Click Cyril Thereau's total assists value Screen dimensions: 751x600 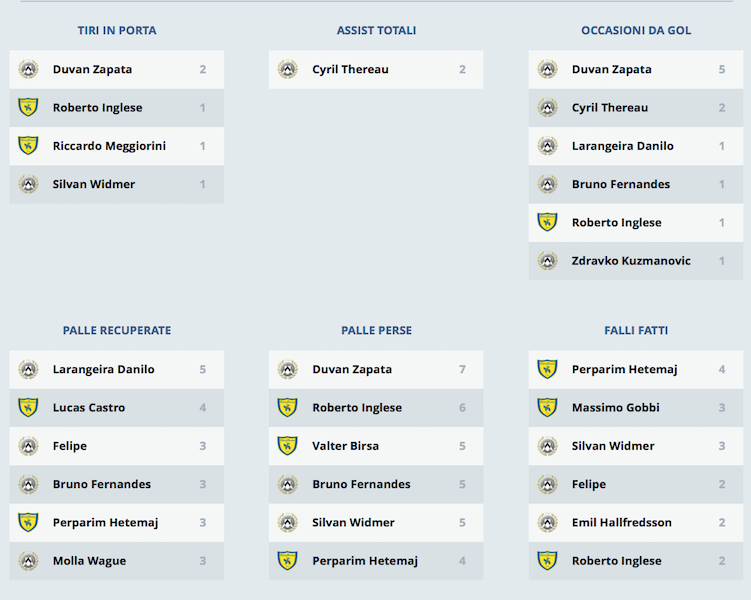tap(462, 70)
